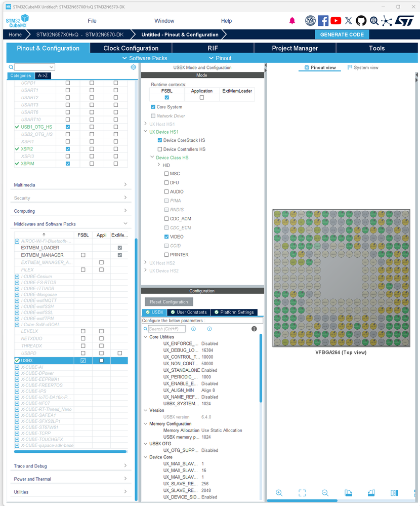This screenshot has width=420, height=506.
Task: Click the parameter Search (Ctrl+F) field
Action: coord(166,329)
